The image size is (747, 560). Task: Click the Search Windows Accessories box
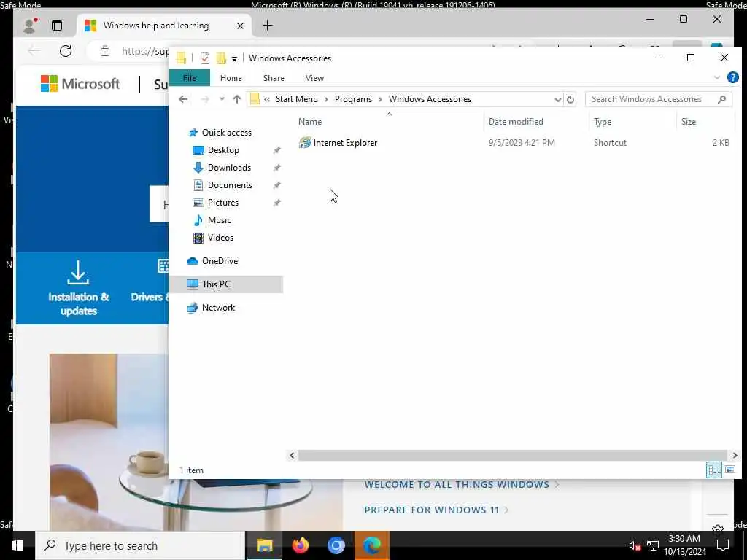[659, 99]
